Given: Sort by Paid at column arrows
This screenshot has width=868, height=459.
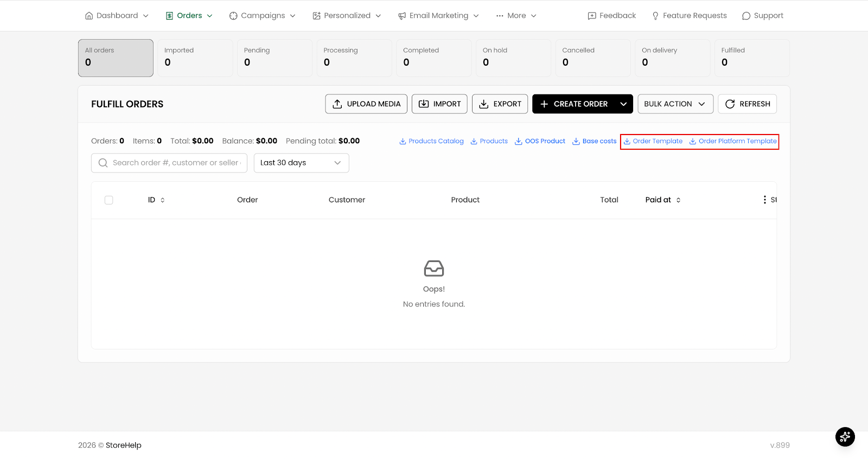Looking at the screenshot, I should click(678, 200).
